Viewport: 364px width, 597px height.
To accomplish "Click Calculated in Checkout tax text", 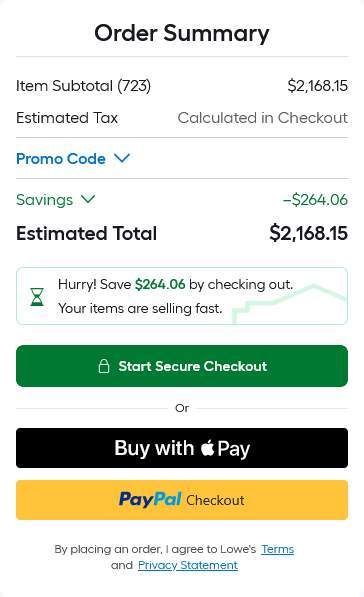I will (x=263, y=118).
